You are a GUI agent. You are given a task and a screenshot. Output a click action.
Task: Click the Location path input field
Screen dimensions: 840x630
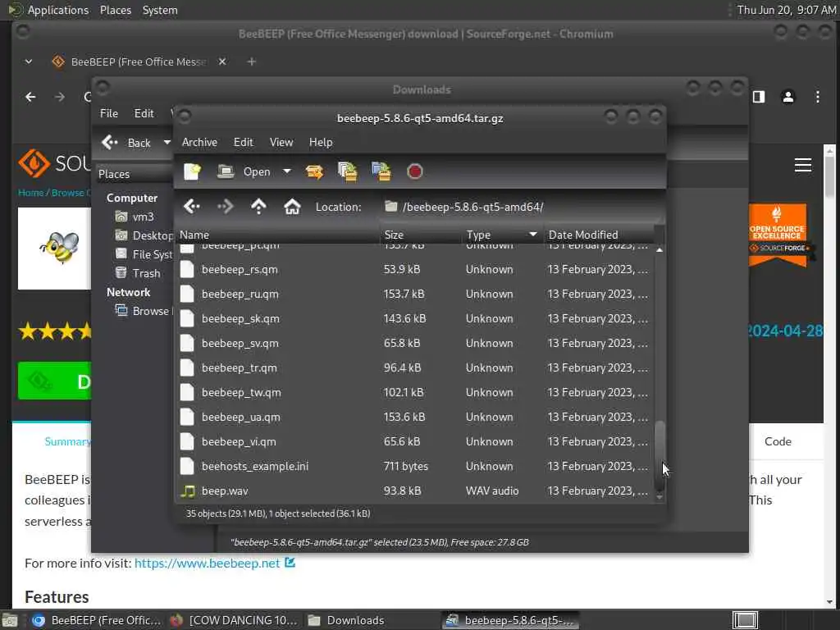523,207
